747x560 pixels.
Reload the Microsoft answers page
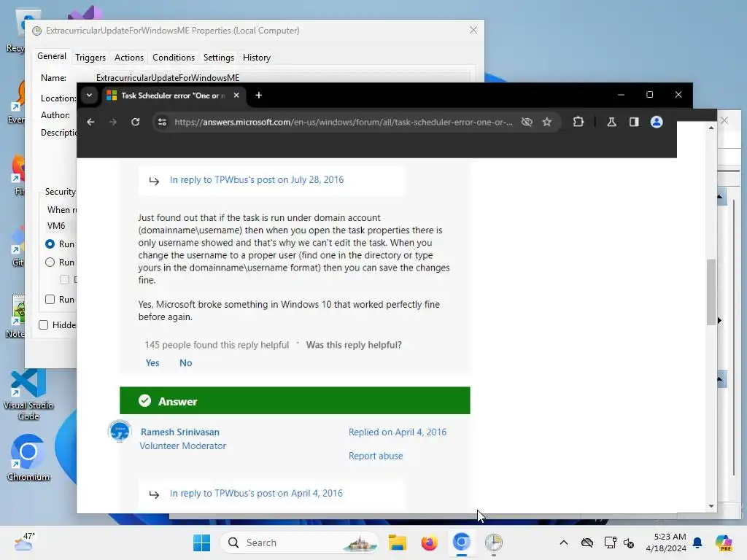coord(135,122)
